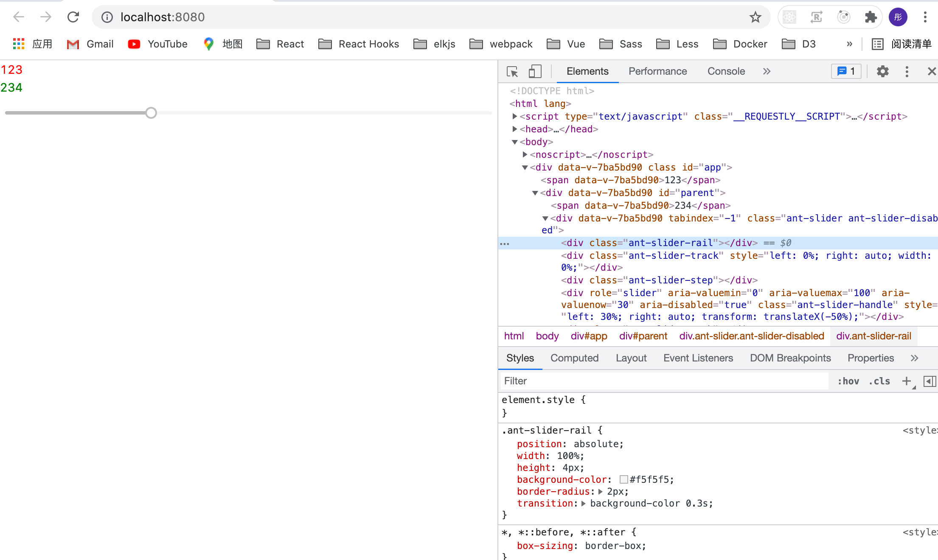Toggle the :hov element state panel
This screenshot has width=938, height=560.
click(848, 381)
